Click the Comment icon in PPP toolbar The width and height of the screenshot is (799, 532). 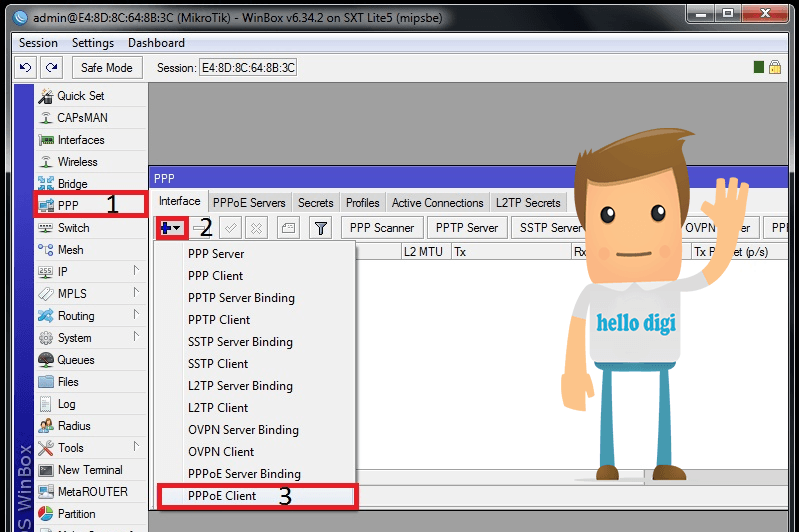coord(288,228)
